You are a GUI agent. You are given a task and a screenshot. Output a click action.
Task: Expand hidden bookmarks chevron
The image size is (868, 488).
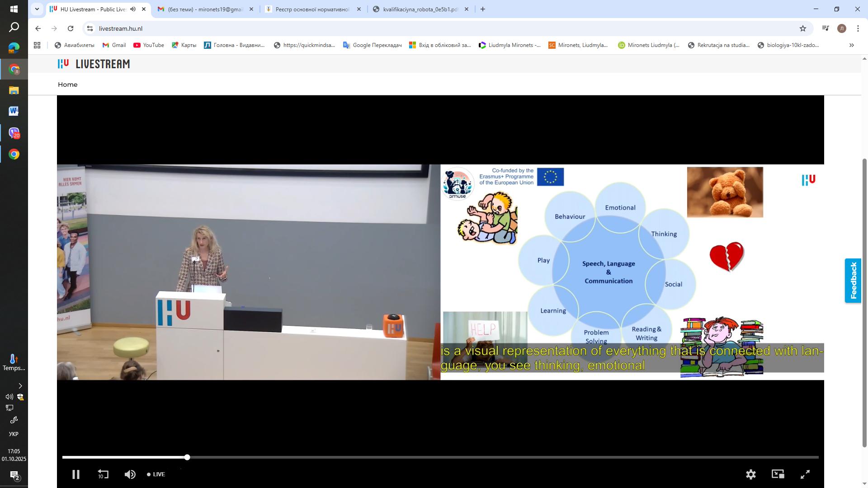[851, 45]
